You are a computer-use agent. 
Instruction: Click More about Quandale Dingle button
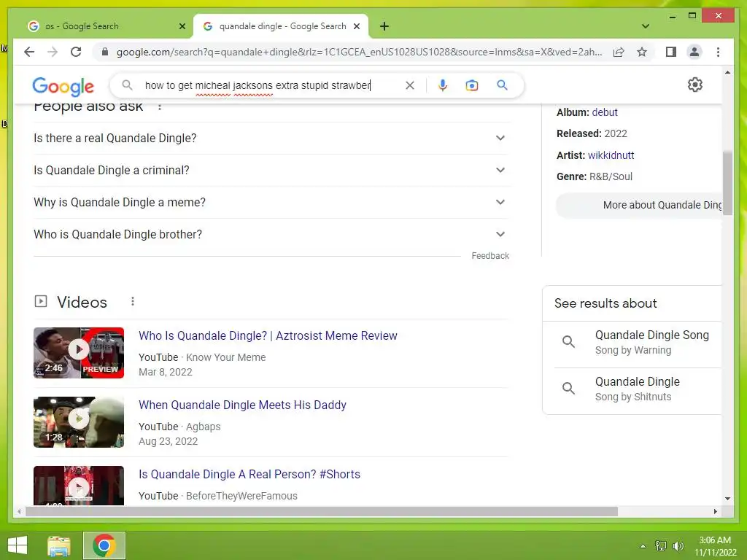click(639, 205)
